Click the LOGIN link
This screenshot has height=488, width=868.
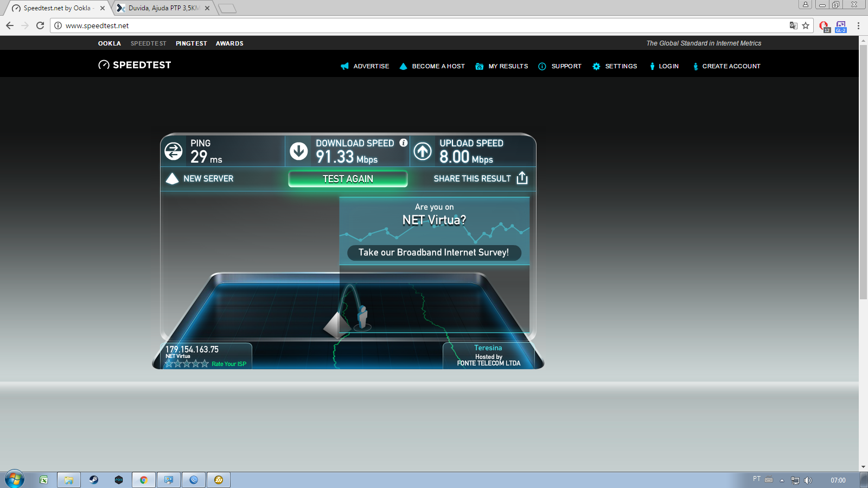click(x=669, y=66)
